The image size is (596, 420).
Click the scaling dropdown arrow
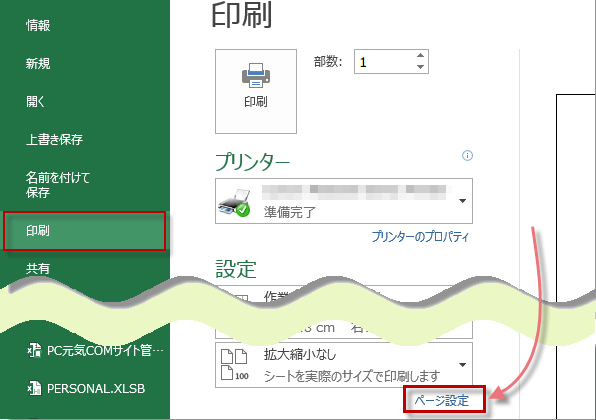click(x=463, y=365)
